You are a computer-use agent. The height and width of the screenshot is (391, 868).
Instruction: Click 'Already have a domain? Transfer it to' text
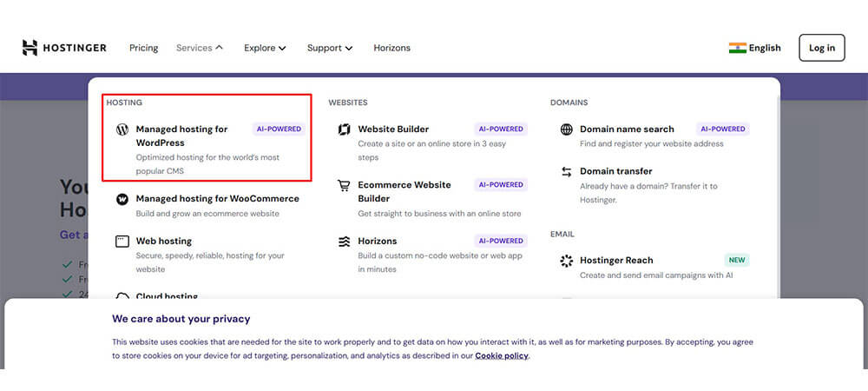pyautogui.click(x=648, y=186)
